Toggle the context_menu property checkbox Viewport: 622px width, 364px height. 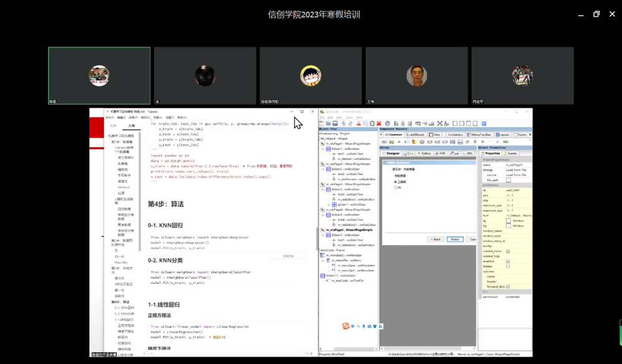coord(508,251)
